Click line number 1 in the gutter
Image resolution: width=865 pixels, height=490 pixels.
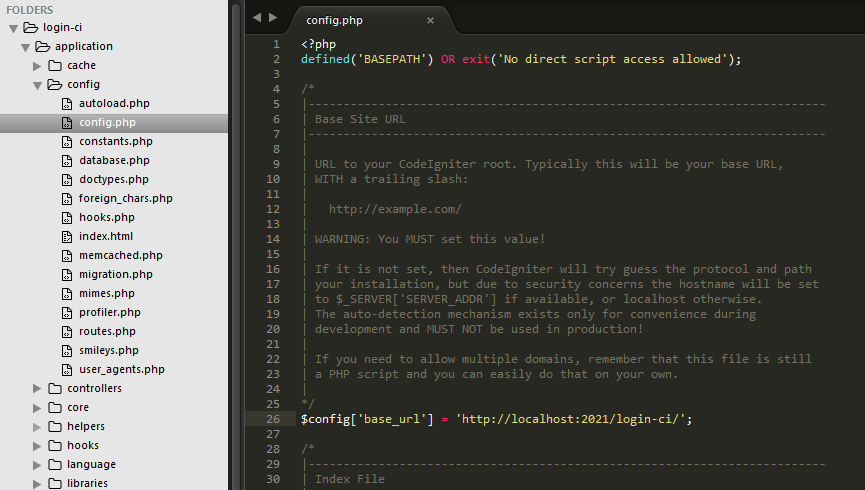[x=276, y=45]
